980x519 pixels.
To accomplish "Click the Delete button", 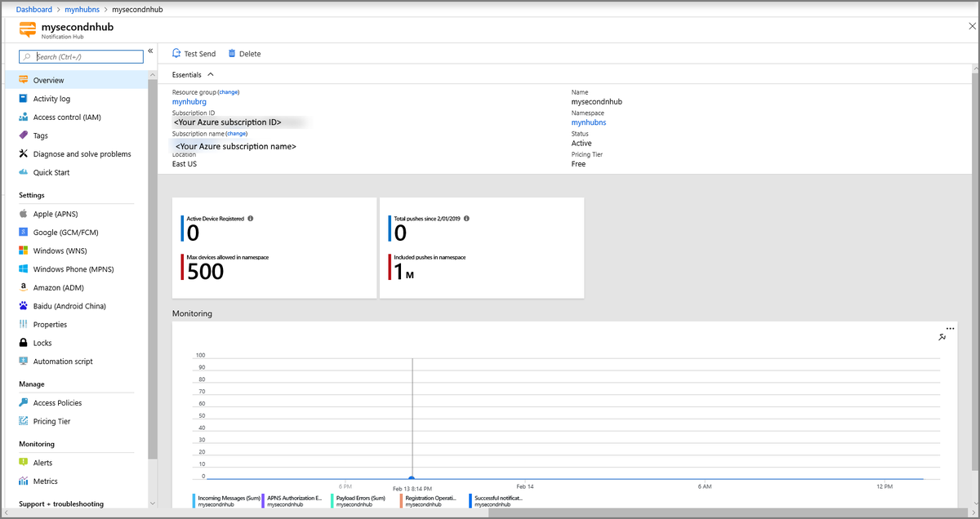I will (x=244, y=54).
